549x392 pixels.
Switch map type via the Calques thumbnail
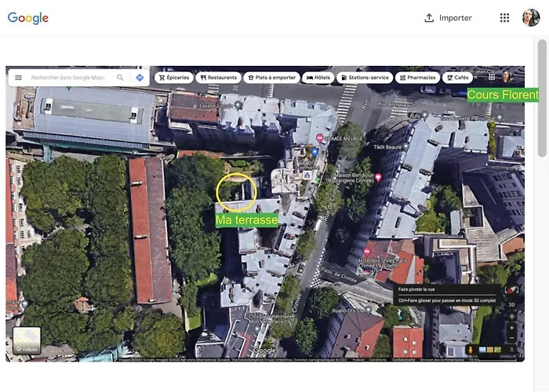pos(27,340)
